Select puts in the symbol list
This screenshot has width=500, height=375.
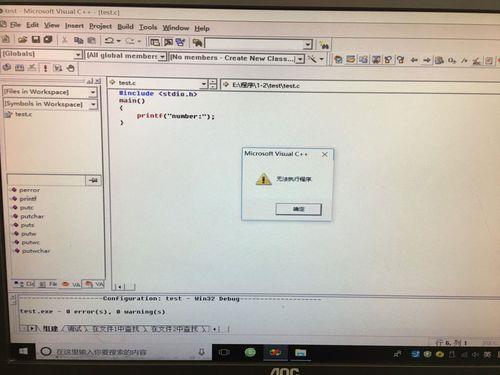[x=27, y=225]
